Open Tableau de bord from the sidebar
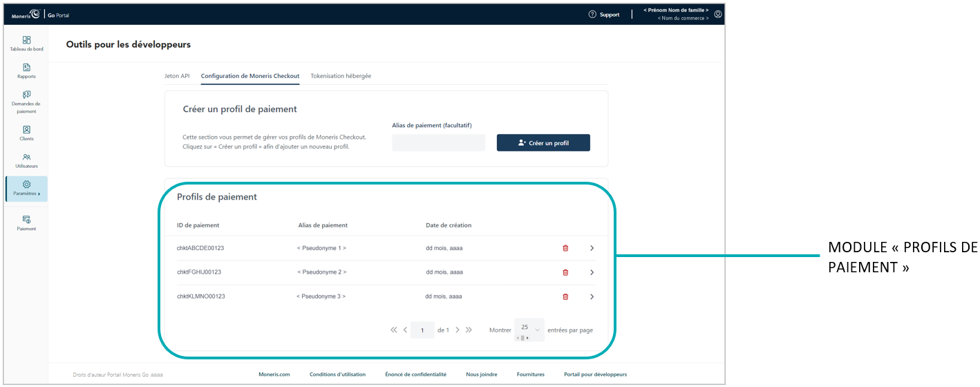The width and height of the screenshot is (980, 387). (26, 44)
